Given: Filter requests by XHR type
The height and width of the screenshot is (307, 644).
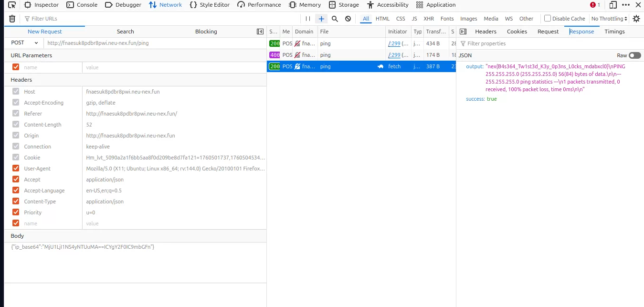Looking at the screenshot, I should coord(429,19).
